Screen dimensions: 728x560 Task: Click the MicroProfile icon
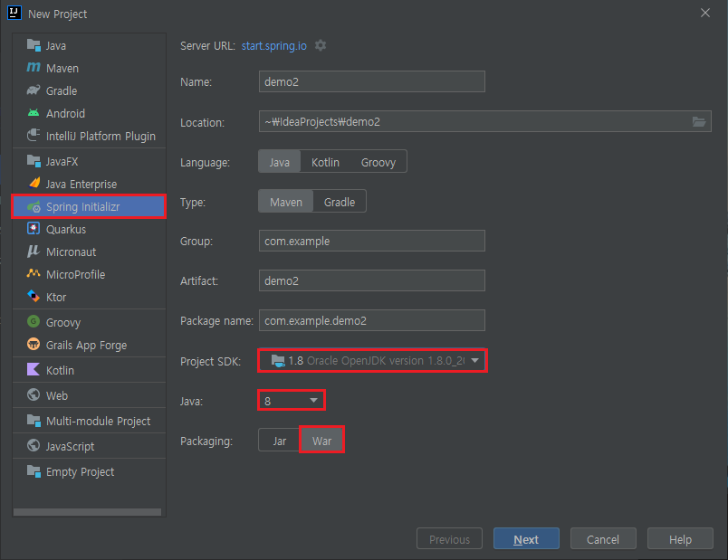pyautogui.click(x=34, y=273)
